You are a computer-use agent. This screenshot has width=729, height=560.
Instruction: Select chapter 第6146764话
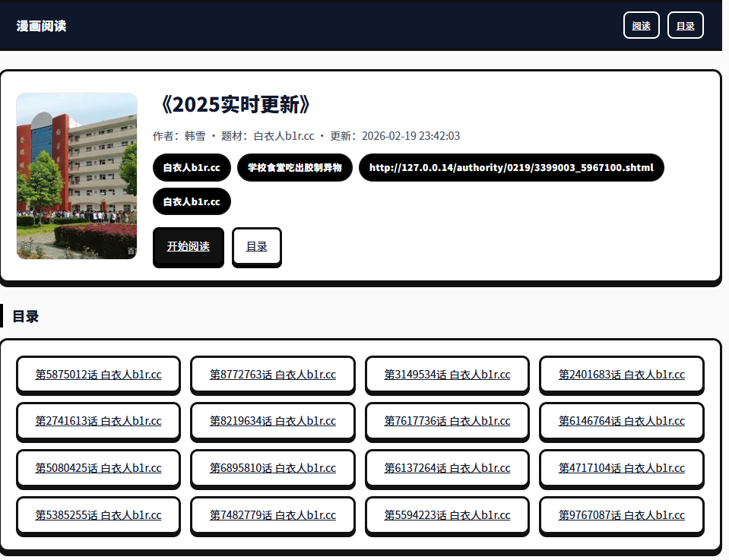click(621, 421)
